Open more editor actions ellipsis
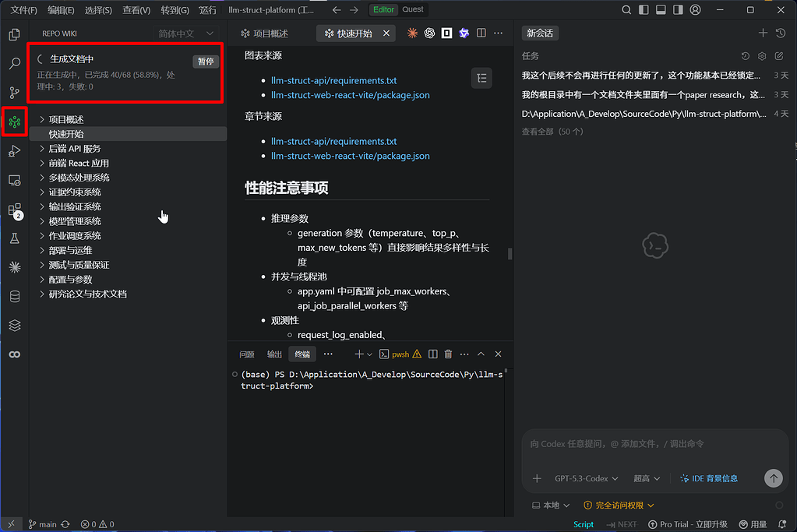The image size is (797, 532). pos(498,33)
